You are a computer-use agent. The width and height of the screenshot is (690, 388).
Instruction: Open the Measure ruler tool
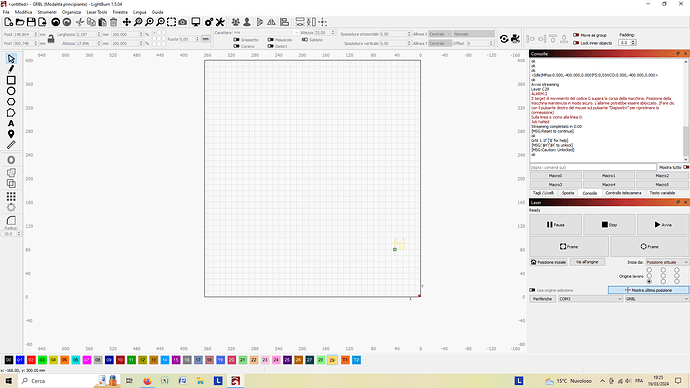pos(11,145)
